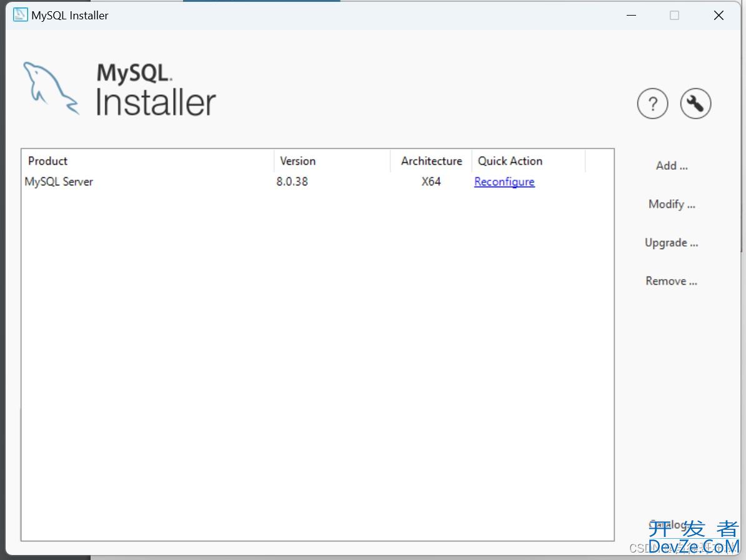The width and height of the screenshot is (746, 560).
Task: Click the Product column header
Action: (x=47, y=161)
